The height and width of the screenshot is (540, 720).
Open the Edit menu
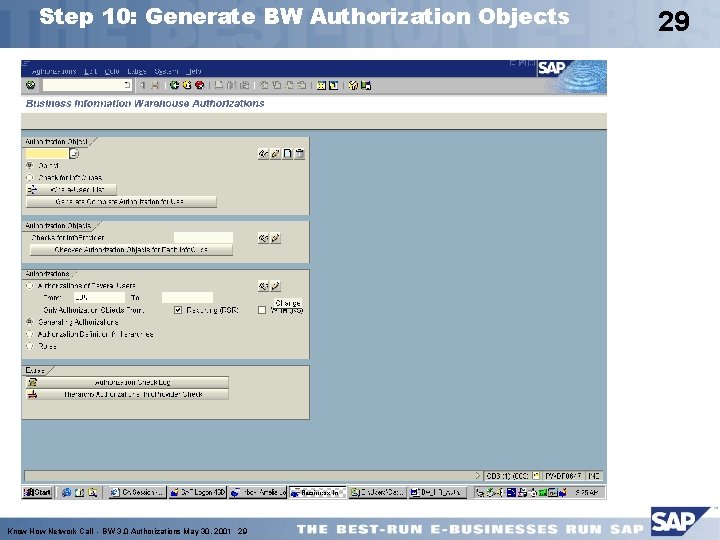pos(90,71)
